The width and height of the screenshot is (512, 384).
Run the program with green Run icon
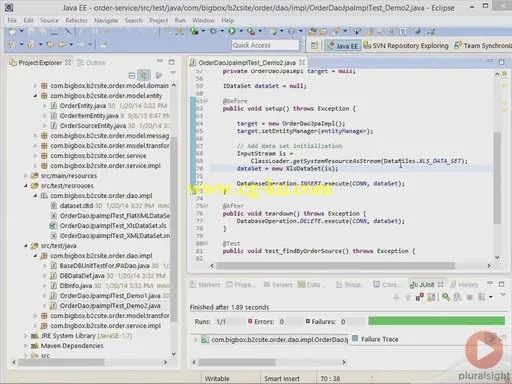(232, 31)
